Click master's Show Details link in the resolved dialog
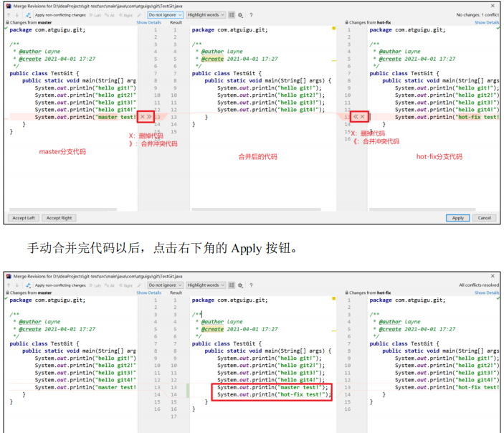504x433 pixels. pos(149,292)
